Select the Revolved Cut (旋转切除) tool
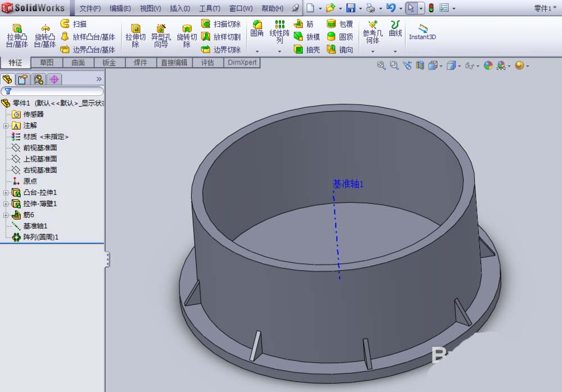 [187, 35]
